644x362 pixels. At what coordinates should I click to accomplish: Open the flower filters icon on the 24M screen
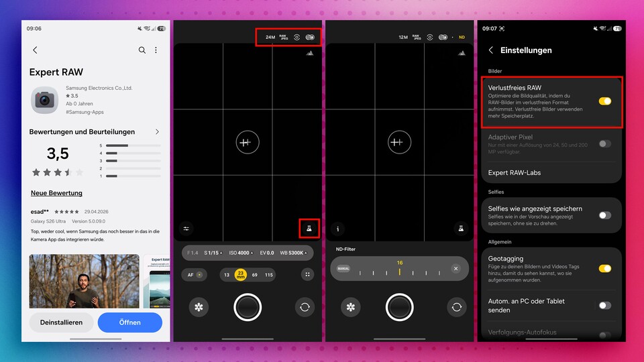click(x=199, y=307)
